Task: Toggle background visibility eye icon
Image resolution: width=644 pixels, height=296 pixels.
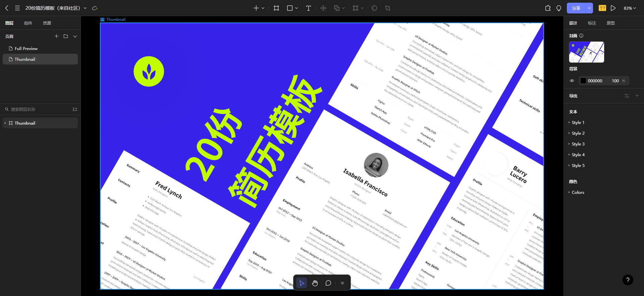Action: (x=572, y=81)
